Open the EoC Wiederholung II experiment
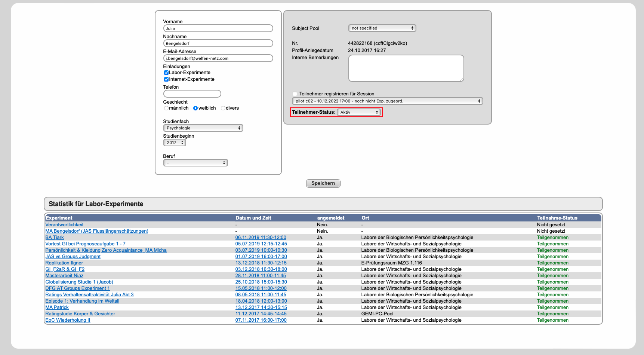This screenshot has height=355, width=644. point(68,320)
